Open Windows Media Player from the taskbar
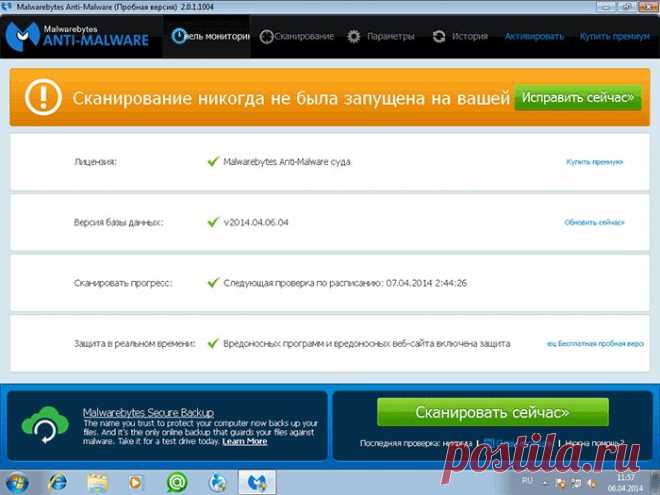Image resolution: width=660 pixels, height=495 pixels. (135, 482)
